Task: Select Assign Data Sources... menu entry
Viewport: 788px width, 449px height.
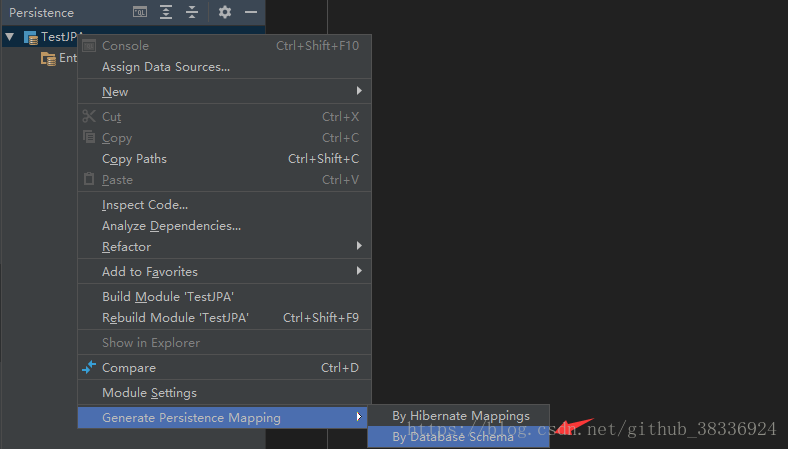Action: point(225,67)
